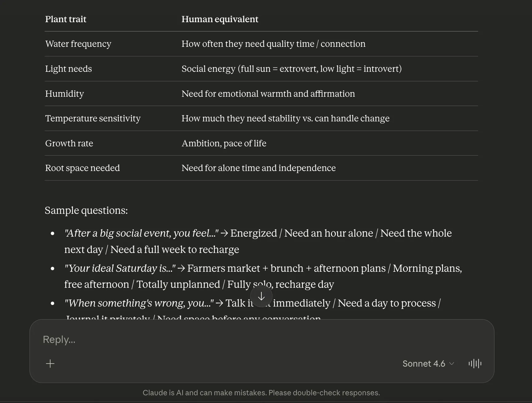Click the Human equivalent column header
The image size is (532, 403).
pos(220,19)
